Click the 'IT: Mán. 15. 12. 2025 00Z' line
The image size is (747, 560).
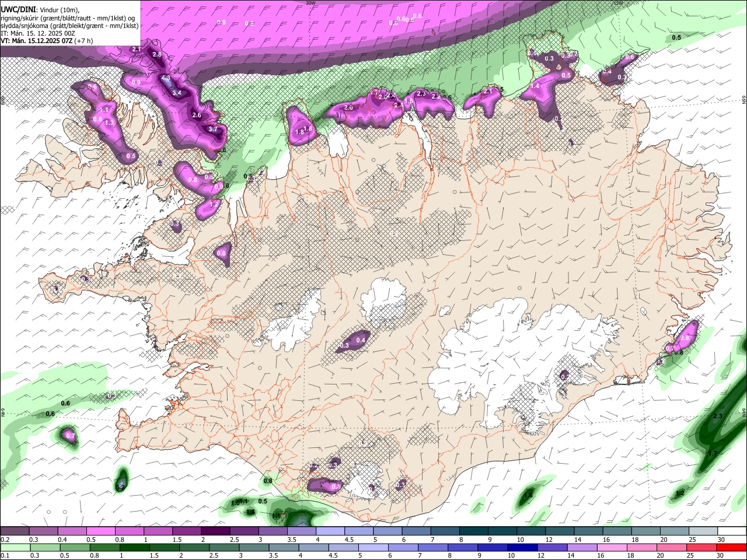[38, 33]
